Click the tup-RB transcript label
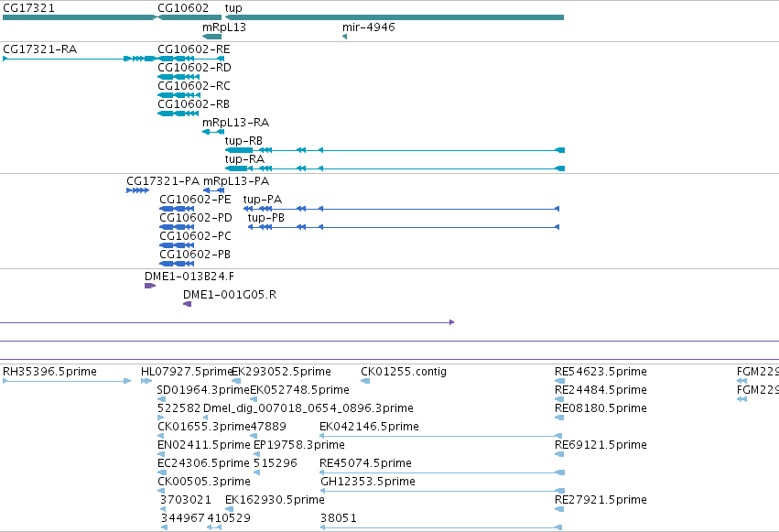Image resolution: width=779 pixels, height=532 pixels. [243, 142]
